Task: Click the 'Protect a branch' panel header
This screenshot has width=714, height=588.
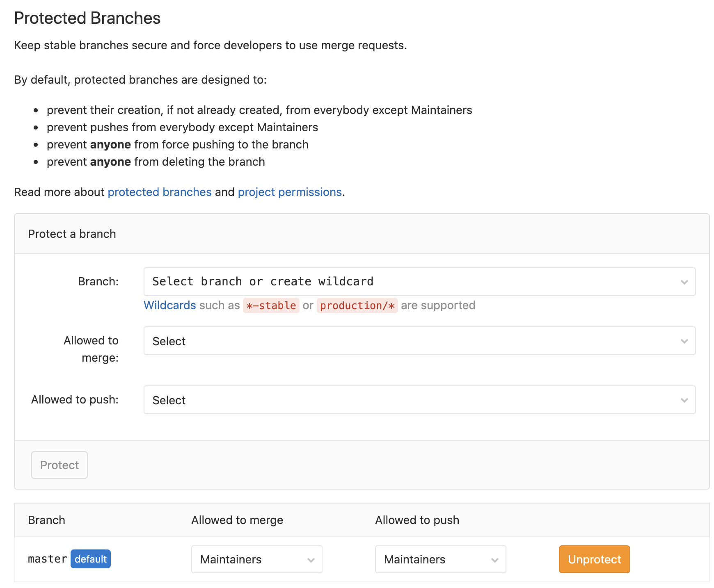Action: (x=72, y=234)
